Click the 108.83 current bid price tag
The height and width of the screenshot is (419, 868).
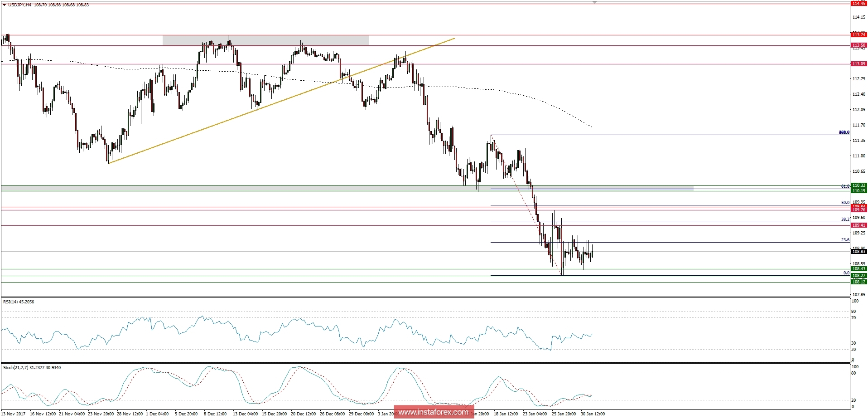[x=859, y=251]
